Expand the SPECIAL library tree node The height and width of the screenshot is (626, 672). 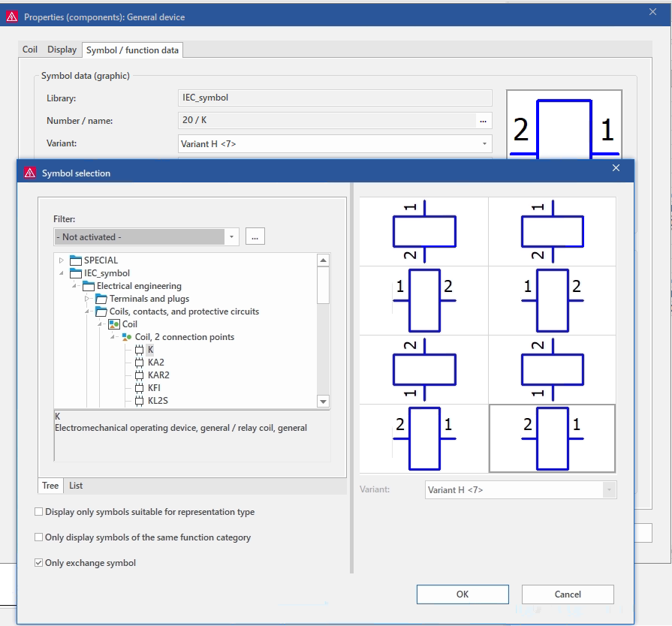pyautogui.click(x=62, y=260)
